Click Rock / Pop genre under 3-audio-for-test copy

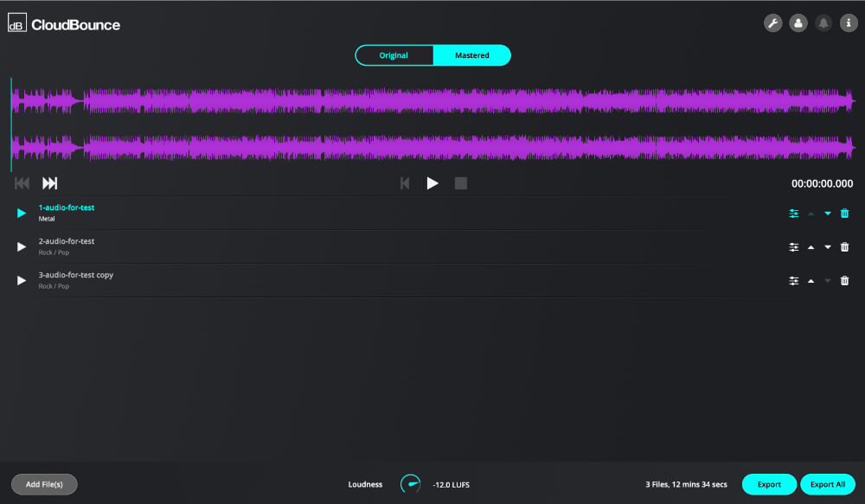54,286
